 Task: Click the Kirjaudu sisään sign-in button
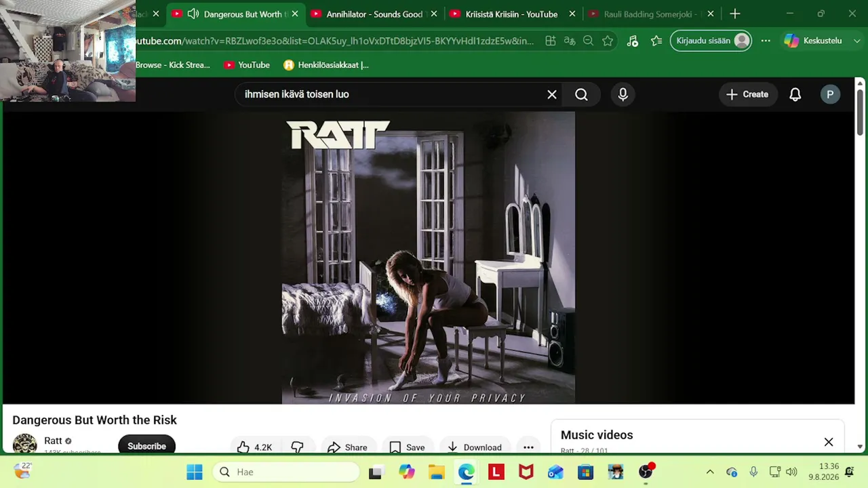click(x=711, y=41)
